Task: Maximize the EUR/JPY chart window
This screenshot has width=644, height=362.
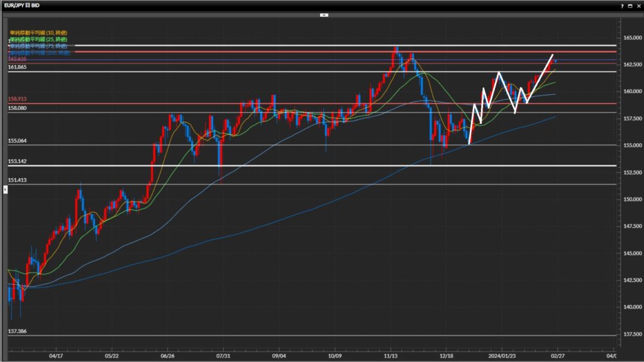Action: coord(630,4)
